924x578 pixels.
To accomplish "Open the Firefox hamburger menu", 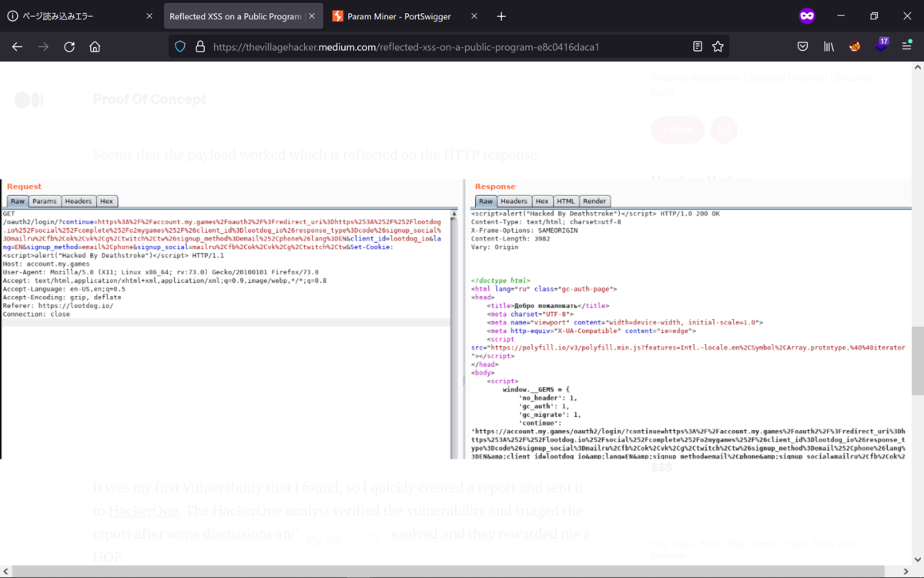I will [x=907, y=47].
